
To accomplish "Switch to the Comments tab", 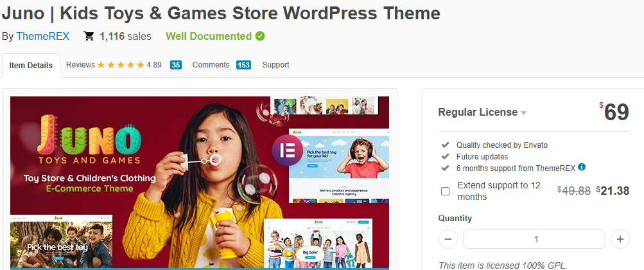I will (211, 65).
